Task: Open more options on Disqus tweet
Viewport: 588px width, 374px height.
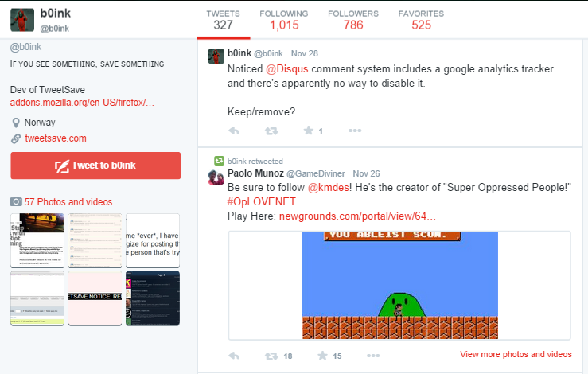Action: (355, 131)
